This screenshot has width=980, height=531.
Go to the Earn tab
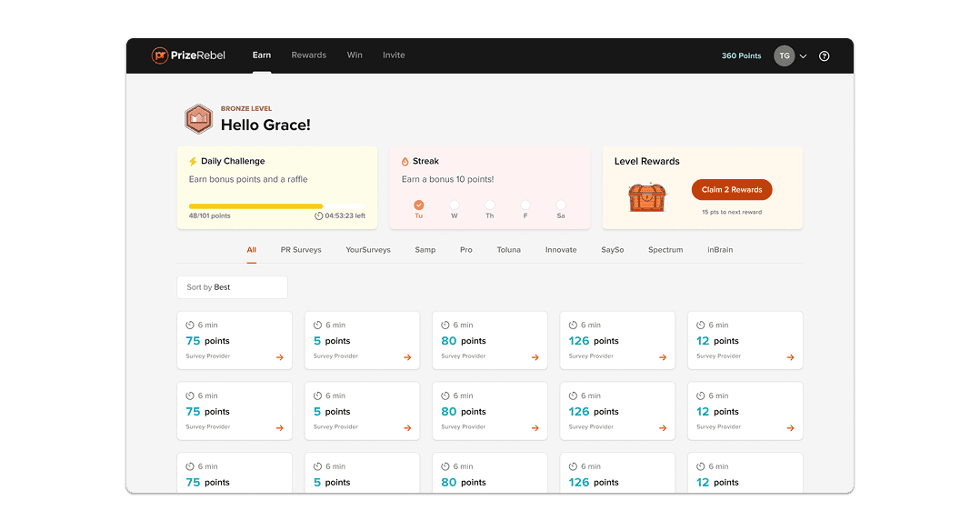(x=262, y=55)
